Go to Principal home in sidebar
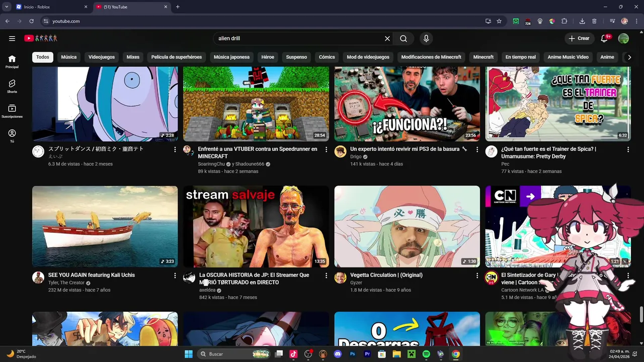This screenshot has height=362, width=644. [x=12, y=62]
